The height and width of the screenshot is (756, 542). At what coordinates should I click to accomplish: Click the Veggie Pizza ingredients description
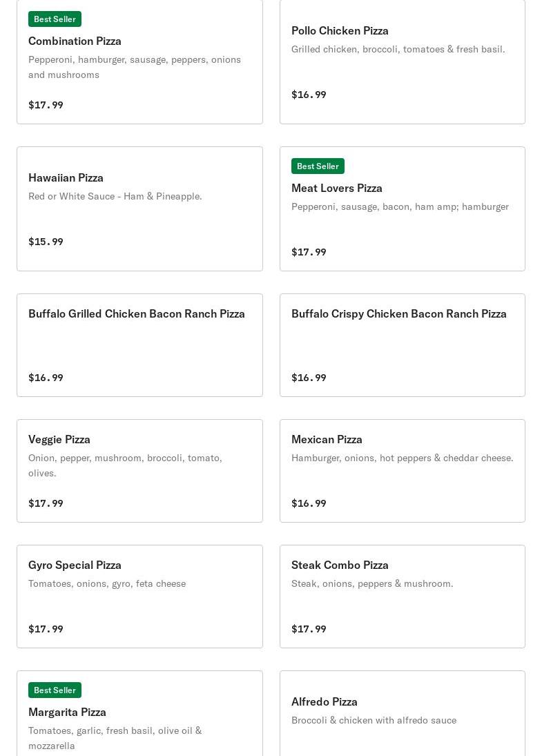[126, 465]
